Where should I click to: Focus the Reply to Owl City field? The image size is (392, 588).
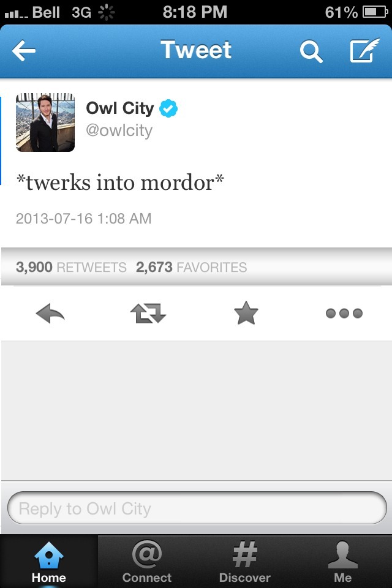click(x=197, y=508)
